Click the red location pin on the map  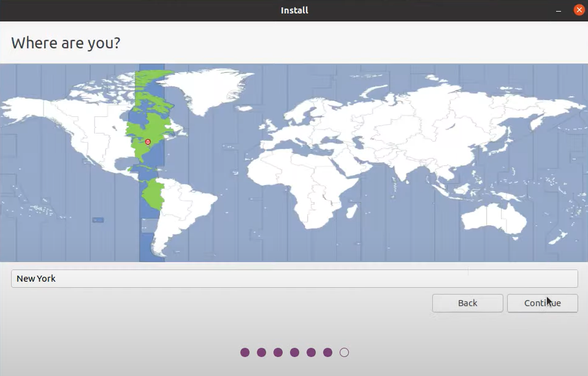pos(148,142)
